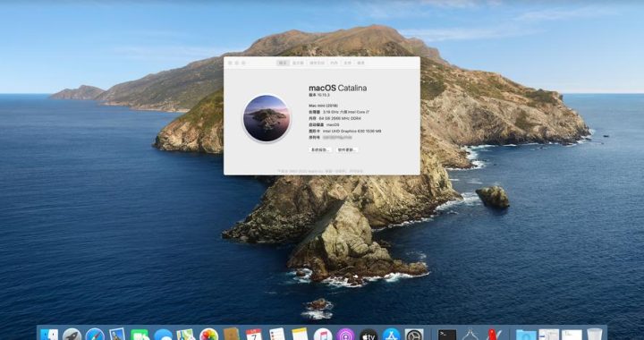The width and height of the screenshot is (644, 340).
Task: Open blue Downloads folder stack in dock
Action: click(x=526, y=335)
